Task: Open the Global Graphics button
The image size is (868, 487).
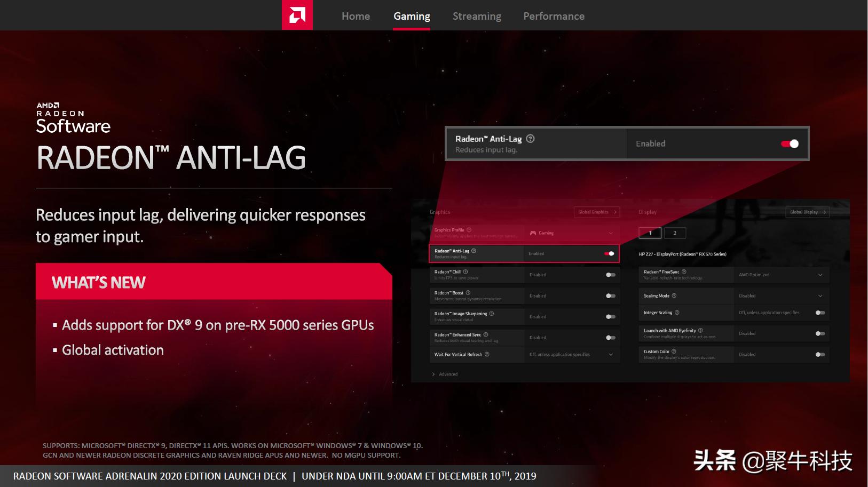Action: (x=597, y=212)
